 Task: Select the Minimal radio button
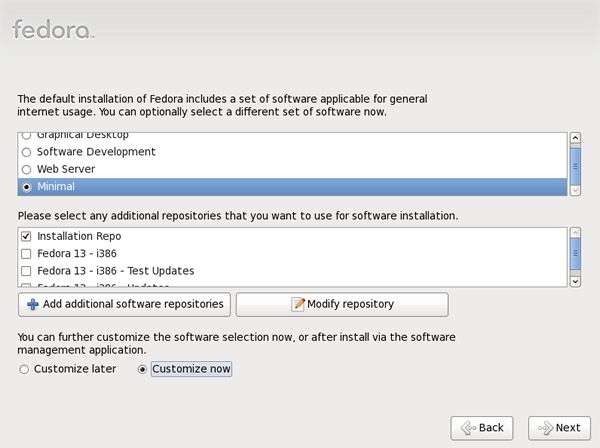pos(26,187)
